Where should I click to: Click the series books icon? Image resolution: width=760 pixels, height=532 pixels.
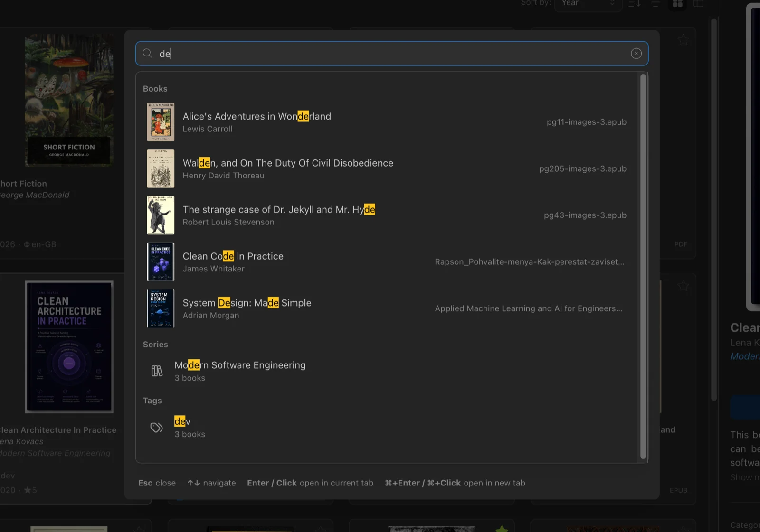pos(157,371)
